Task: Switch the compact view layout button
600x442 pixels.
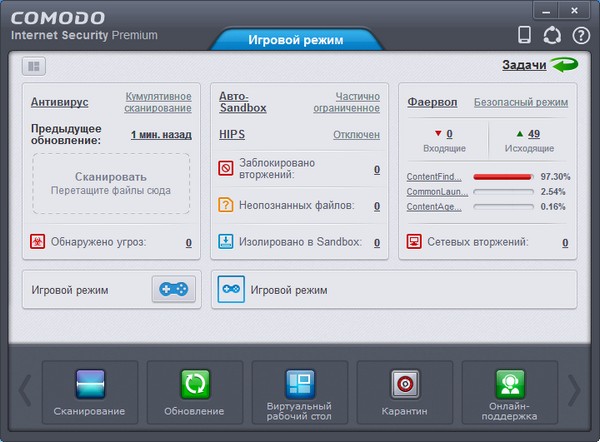Action: click(x=36, y=66)
